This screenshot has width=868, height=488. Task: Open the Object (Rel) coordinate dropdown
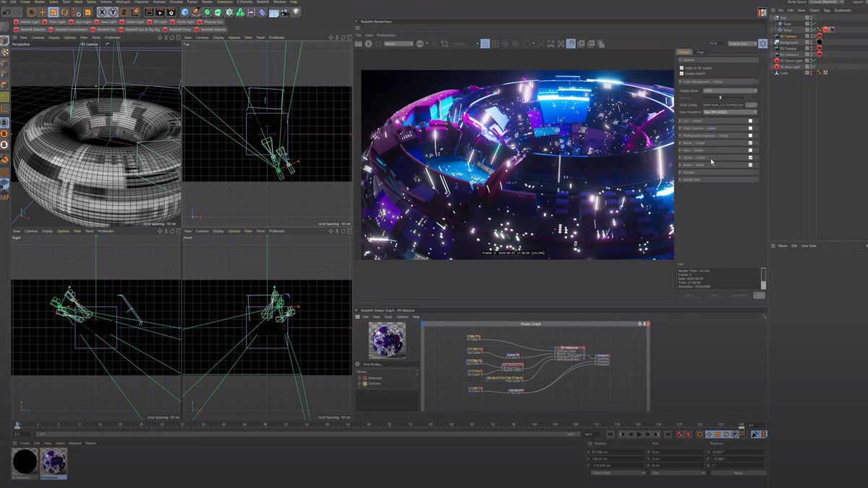[x=618, y=473]
